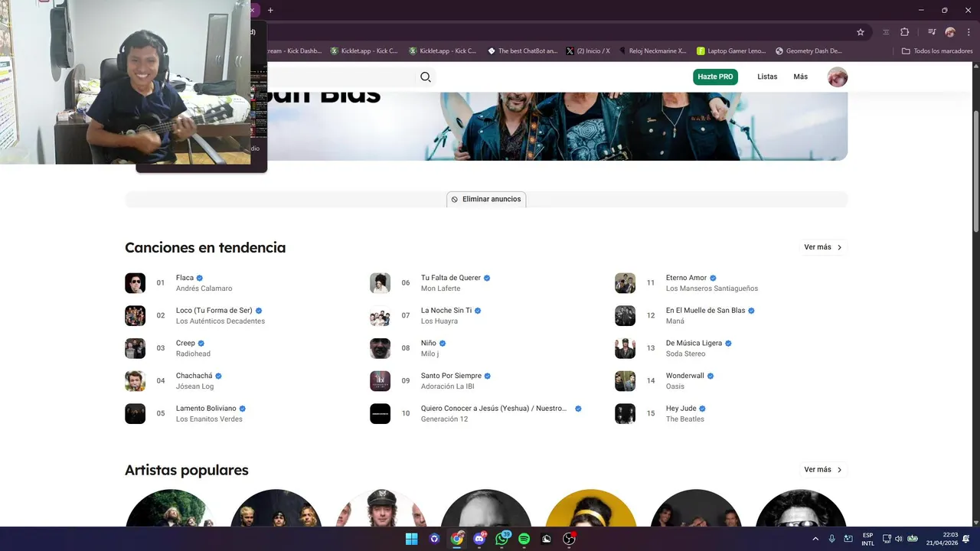Open volume control in system tray
The image size is (980, 551).
click(x=899, y=539)
